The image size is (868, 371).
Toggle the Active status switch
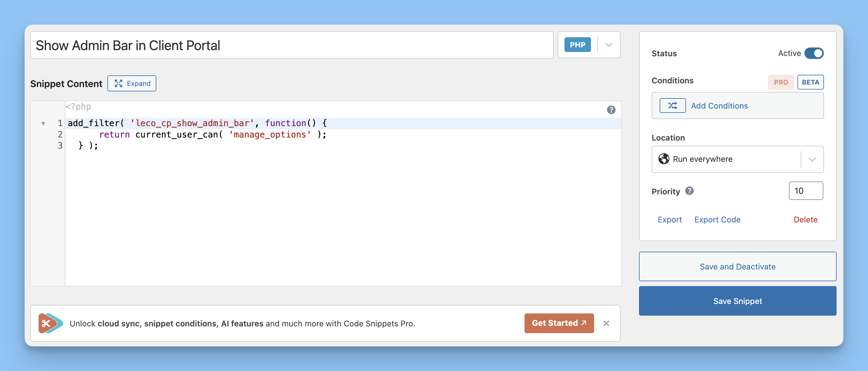(814, 53)
